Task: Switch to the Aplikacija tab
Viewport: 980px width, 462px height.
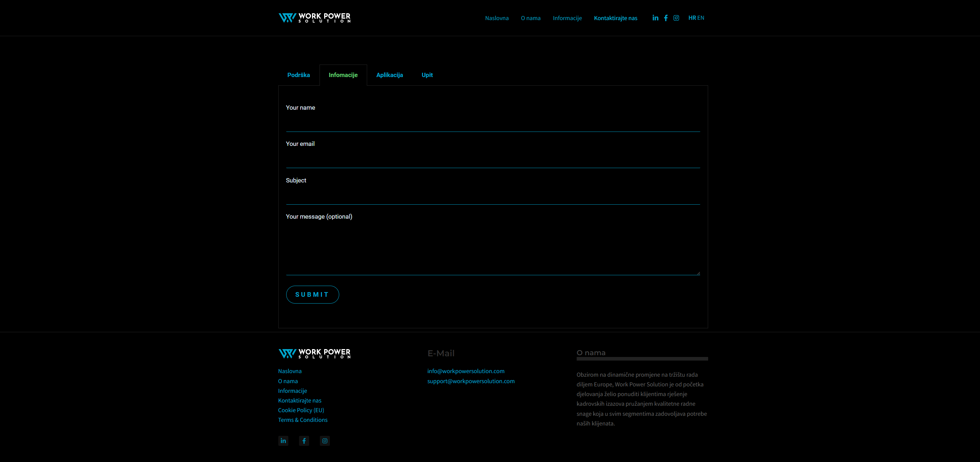Action: point(389,75)
